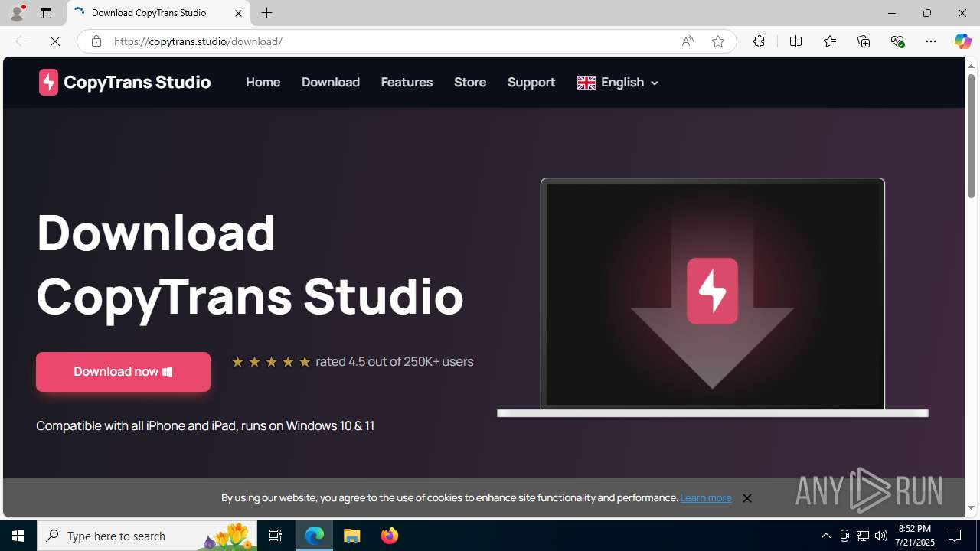The height and width of the screenshot is (551, 980).
Task: Close the Download CopyTrans Studio tab
Action: pyautogui.click(x=238, y=13)
